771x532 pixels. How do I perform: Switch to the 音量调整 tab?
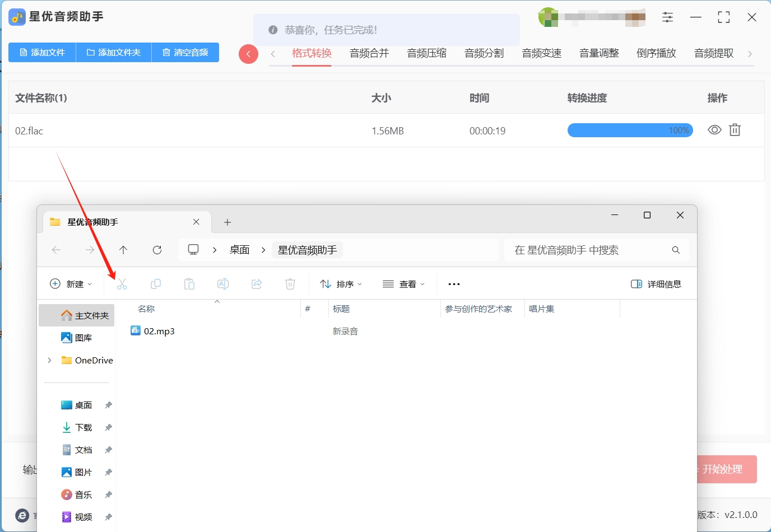pos(599,53)
